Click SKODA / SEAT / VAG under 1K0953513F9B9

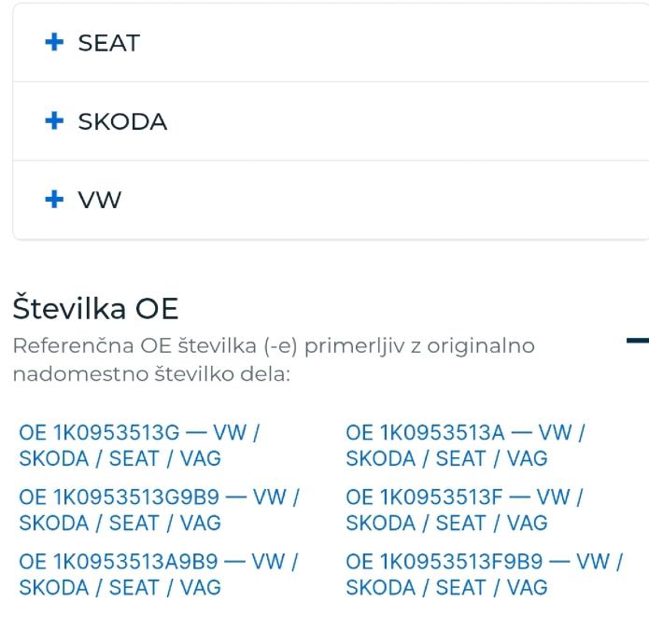[x=446, y=588]
